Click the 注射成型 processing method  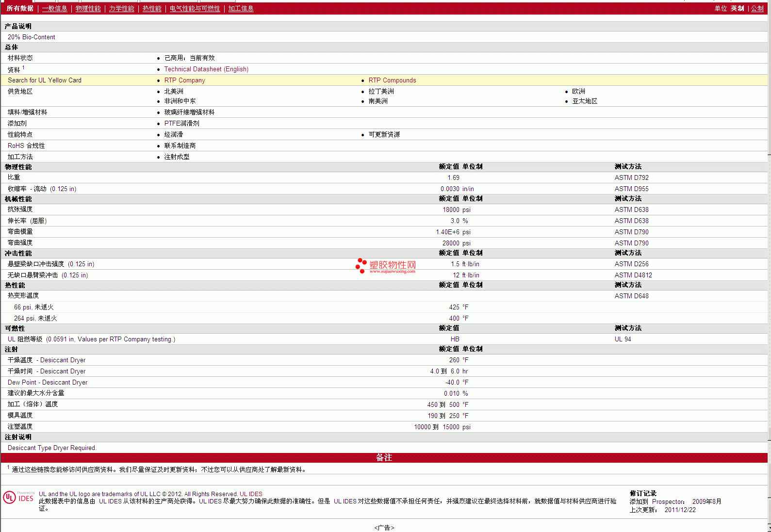click(177, 157)
